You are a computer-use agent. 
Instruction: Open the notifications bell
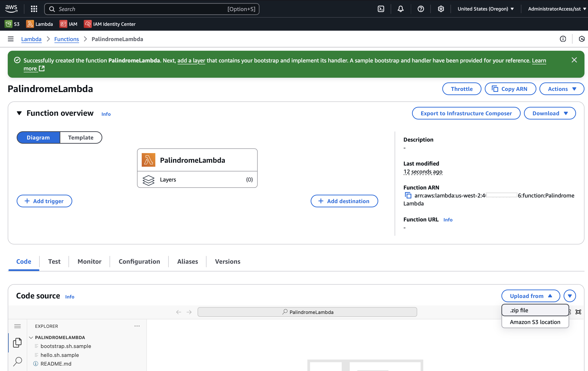coord(401,9)
